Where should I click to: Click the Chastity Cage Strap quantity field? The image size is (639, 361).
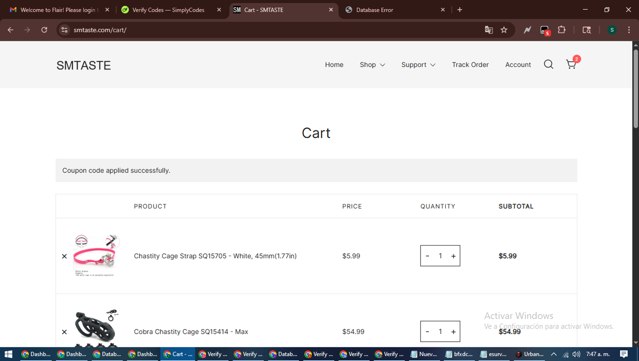(440, 256)
